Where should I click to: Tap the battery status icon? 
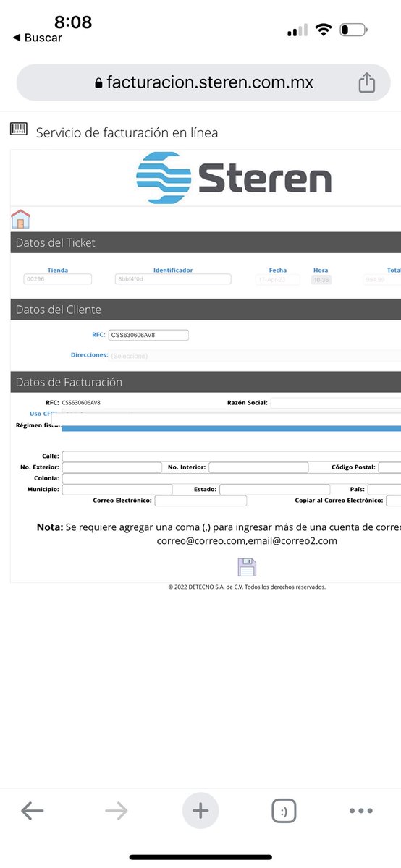[354, 30]
